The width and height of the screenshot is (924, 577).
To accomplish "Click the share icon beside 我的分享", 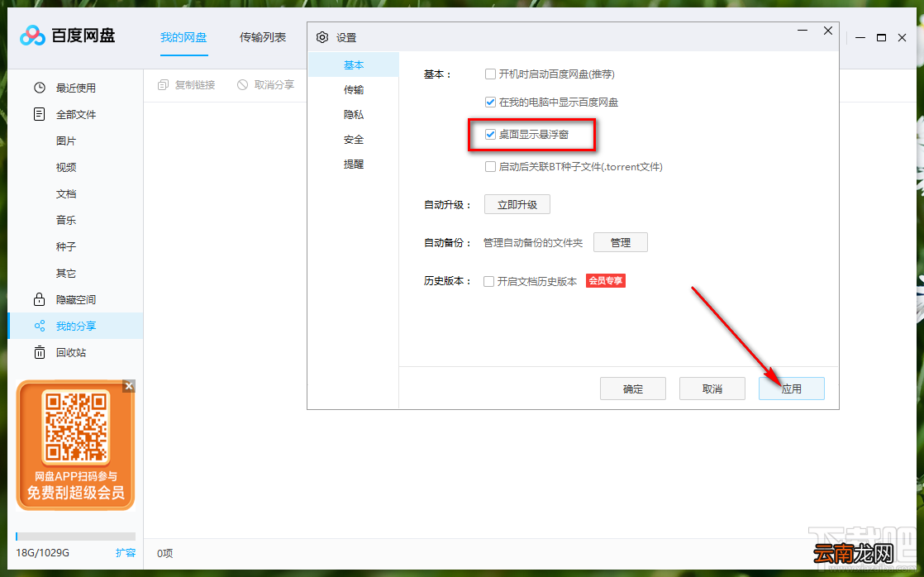I will [40, 326].
